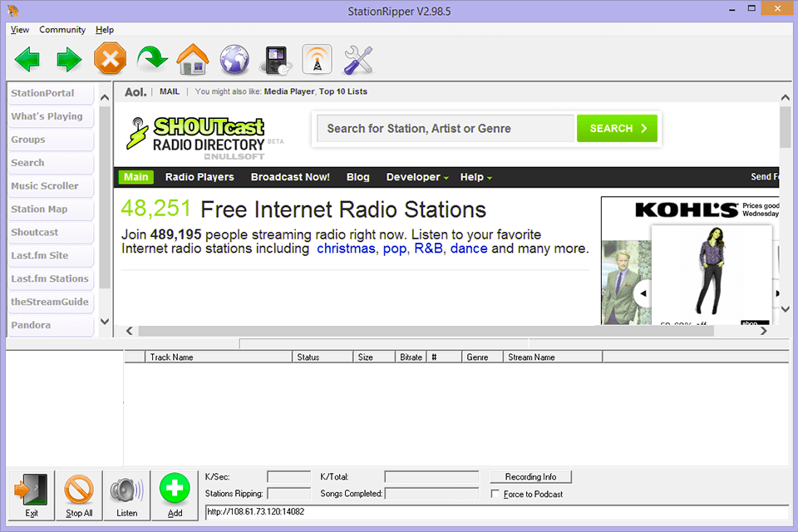Click the Exit door icon button
Screen dimensions: 798x532
(x=32, y=495)
